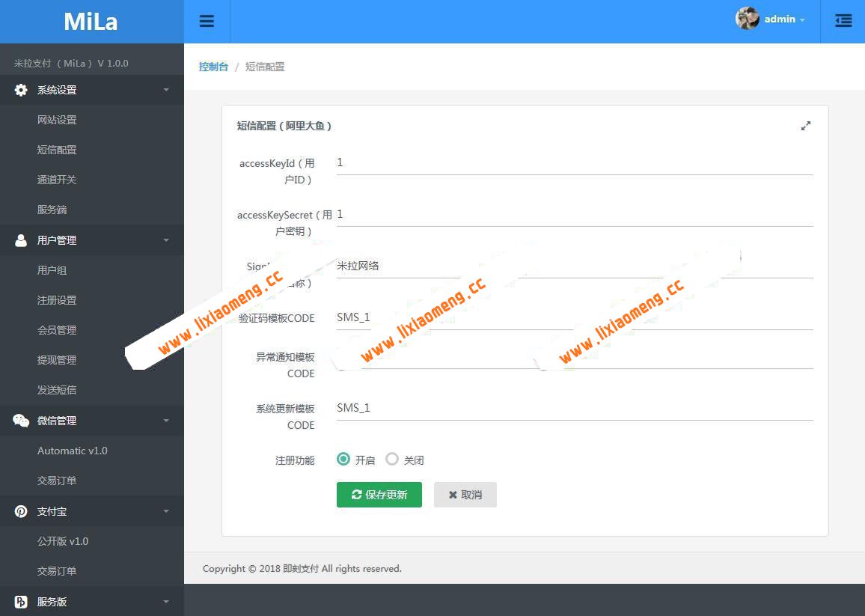865x616 pixels.
Task: Click the WeChat icon beside 微信管理
Action: [x=19, y=421]
